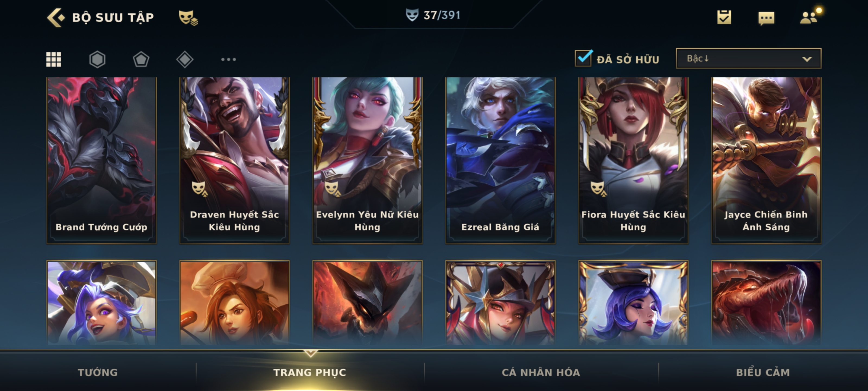
Task: Click the sort dropdown chevron arrow
Action: pos(807,59)
